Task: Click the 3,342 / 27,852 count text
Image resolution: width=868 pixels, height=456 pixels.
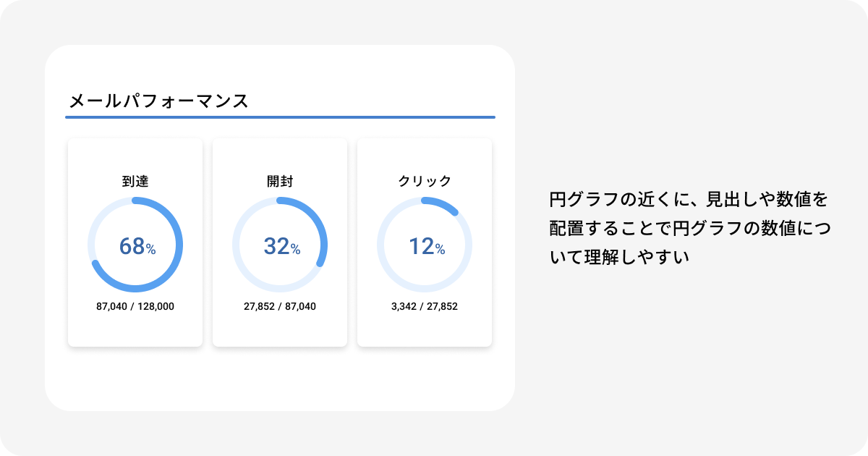Action: point(425,306)
